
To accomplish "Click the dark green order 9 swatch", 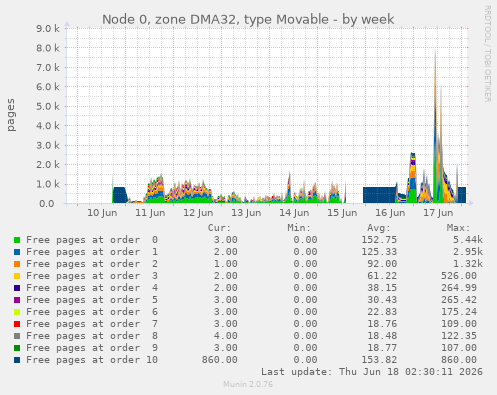I will pyautogui.click(x=17, y=348).
